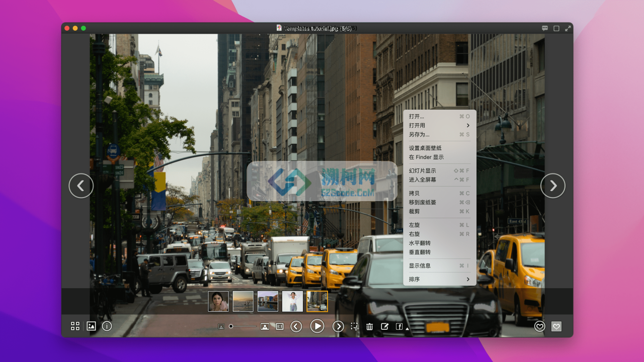This screenshot has width=644, height=362.
Task: Click the large right arrow over the photo
Action: coord(553,186)
